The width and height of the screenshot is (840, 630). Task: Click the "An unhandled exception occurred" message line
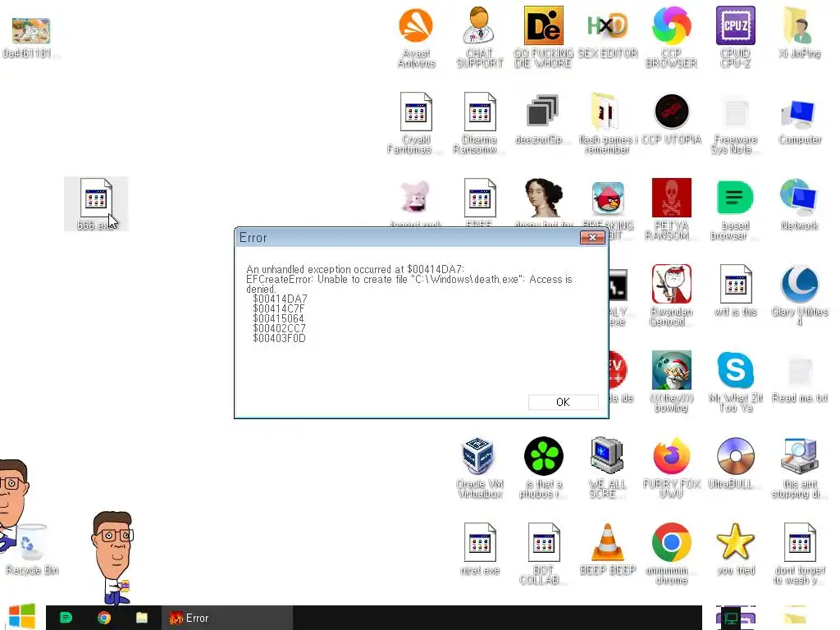pyautogui.click(x=355, y=269)
